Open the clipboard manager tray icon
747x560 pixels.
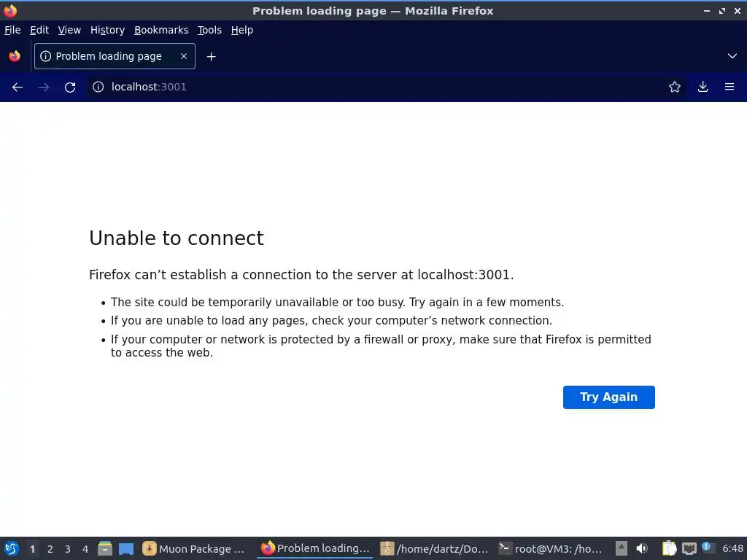pos(670,548)
